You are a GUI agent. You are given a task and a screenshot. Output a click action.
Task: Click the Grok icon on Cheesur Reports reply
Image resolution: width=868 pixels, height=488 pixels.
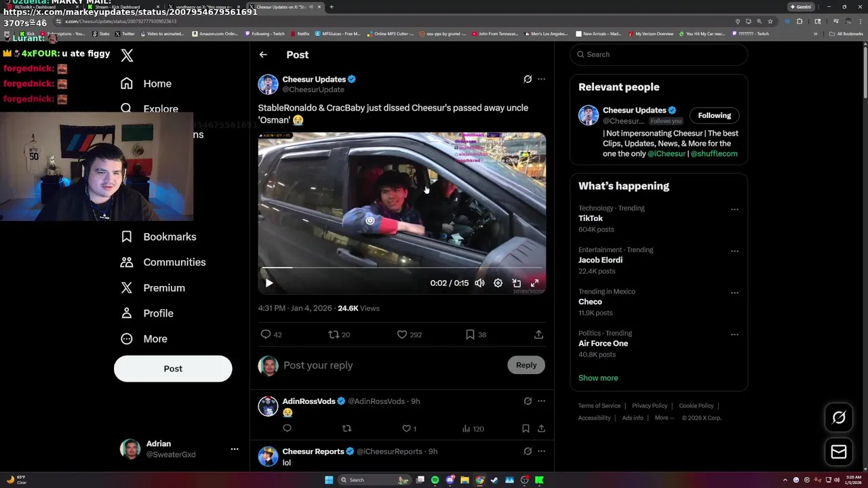point(528,451)
